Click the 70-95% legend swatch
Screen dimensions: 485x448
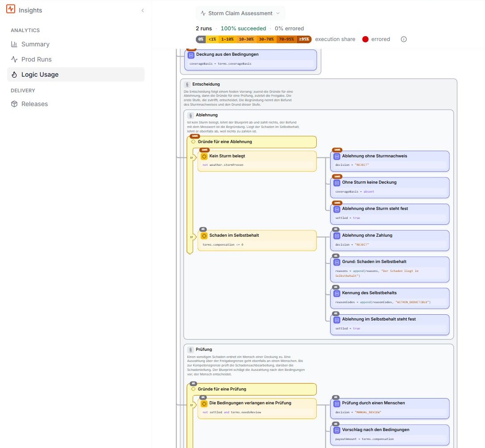pos(286,39)
